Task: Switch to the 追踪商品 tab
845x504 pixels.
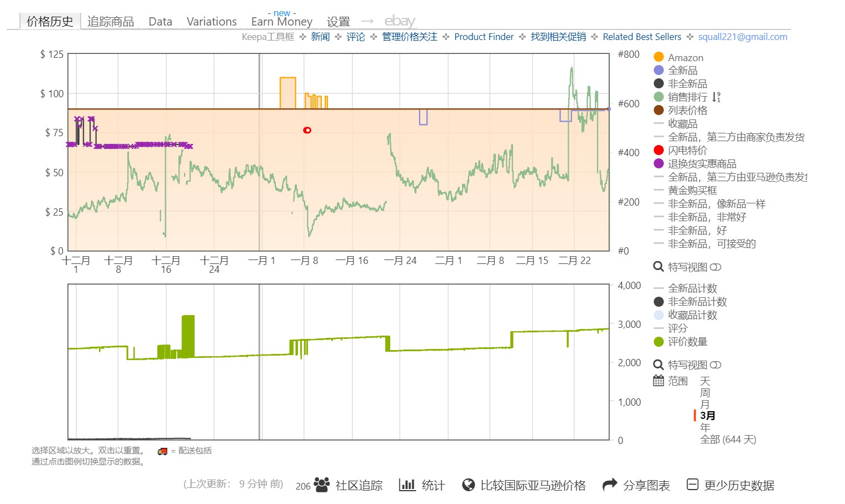Action: coord(111,21)
